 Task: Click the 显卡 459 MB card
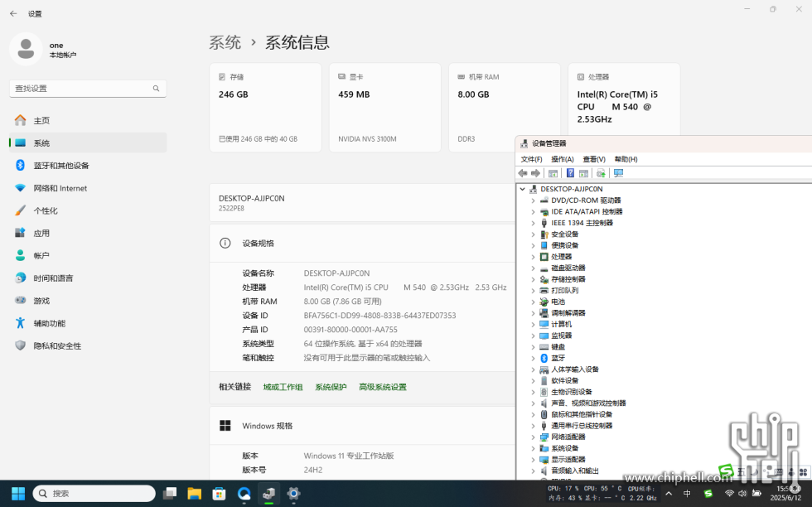385,108
